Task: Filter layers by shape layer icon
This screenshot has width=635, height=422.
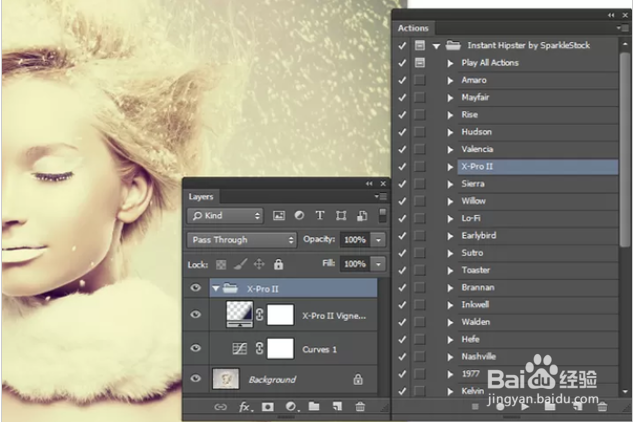Action: 341,215
